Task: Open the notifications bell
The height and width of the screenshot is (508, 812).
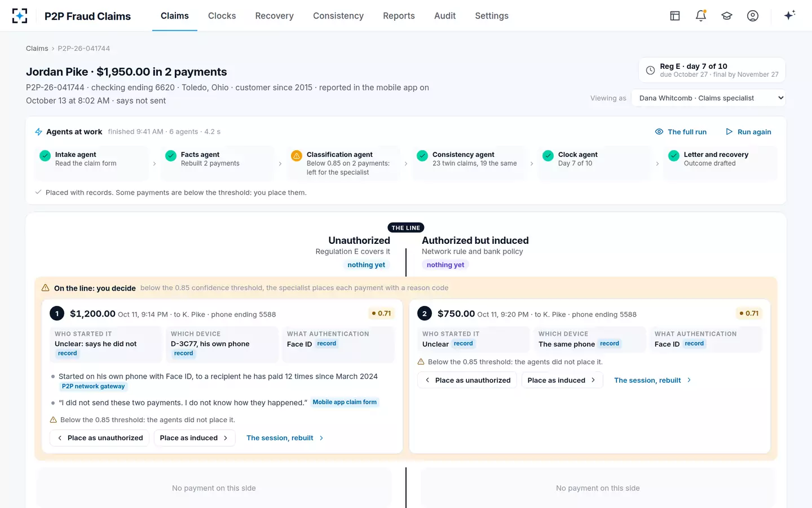Action: point(701,16)
